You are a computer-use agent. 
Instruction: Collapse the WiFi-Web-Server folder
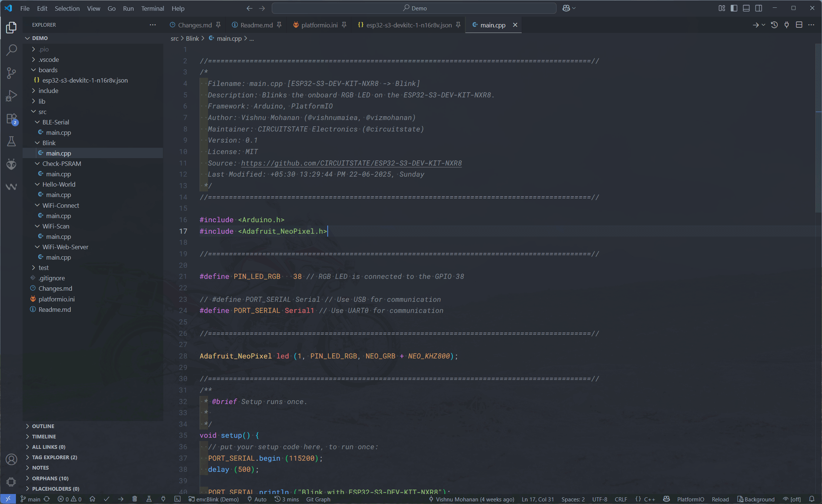coord(65,247)
